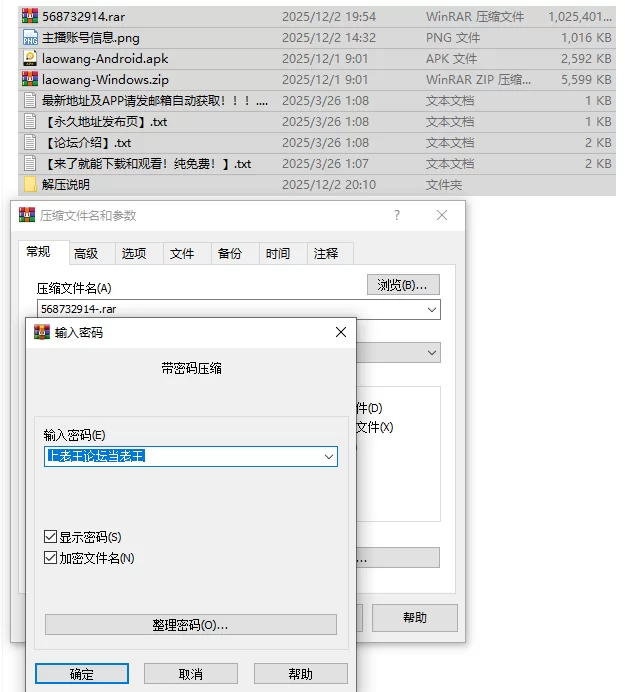This screenshot has width=625, height=692.
Task: Click the size 5,599 KB
Action: tap(586, 80)
